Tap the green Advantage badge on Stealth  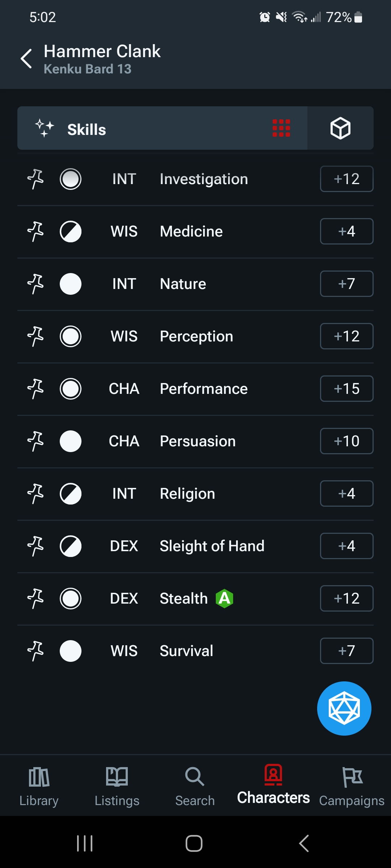point(224,599)
